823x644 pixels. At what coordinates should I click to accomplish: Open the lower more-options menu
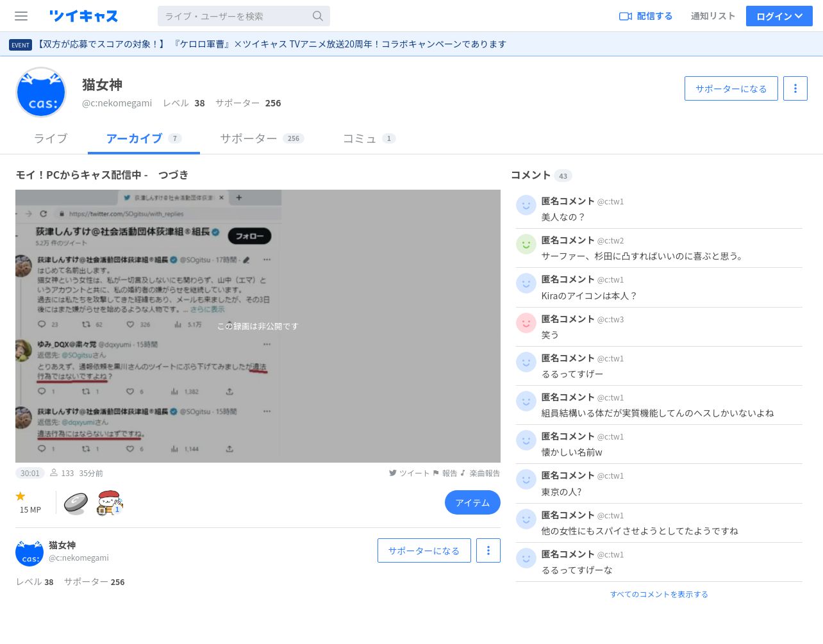[488, 550]
